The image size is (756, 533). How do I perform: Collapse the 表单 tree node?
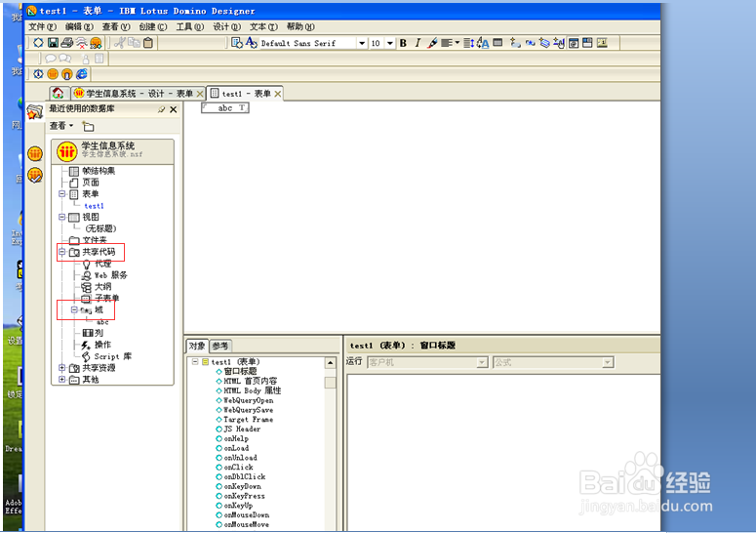tap(61, 194)
